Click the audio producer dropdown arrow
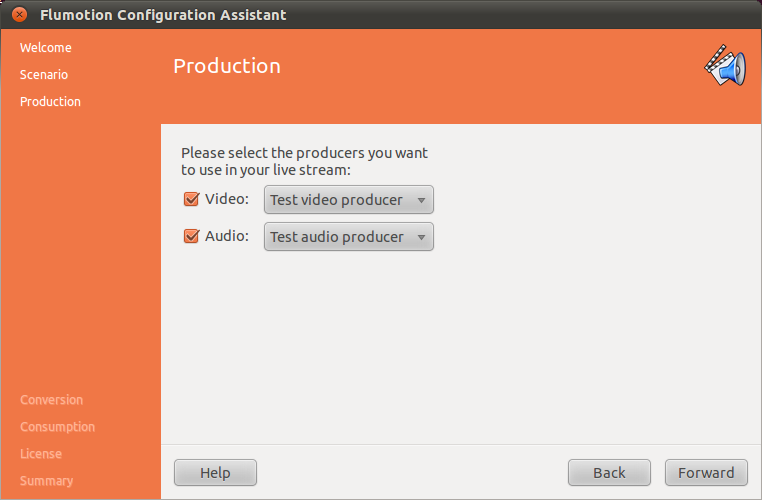The image size is (762, 500). (x=421, y=237)
